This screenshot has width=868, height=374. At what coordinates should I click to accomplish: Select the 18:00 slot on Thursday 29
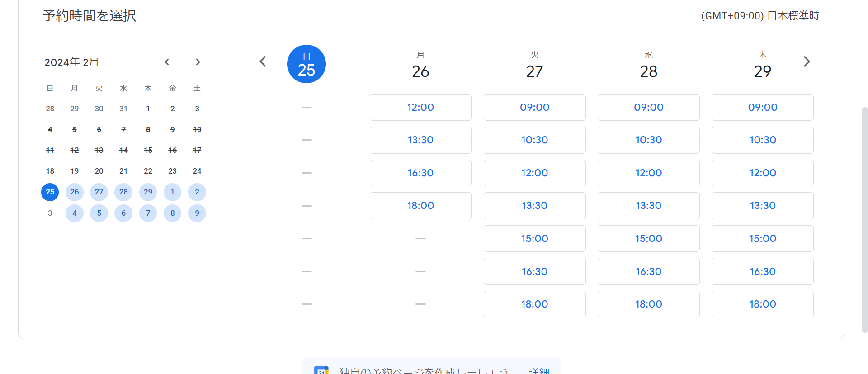(x=762, y=304)
